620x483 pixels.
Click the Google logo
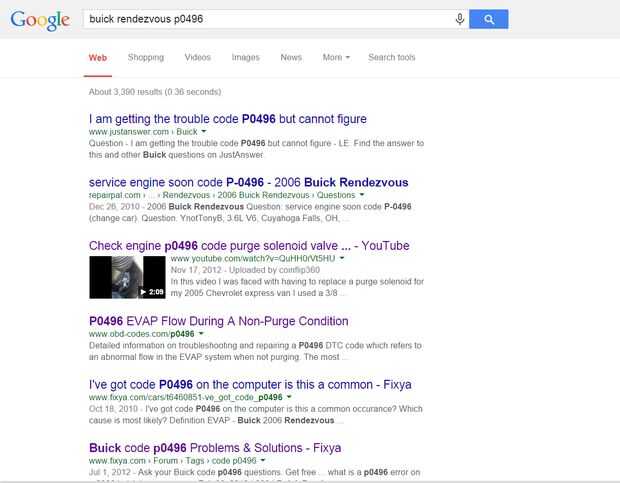click(40, 20)
